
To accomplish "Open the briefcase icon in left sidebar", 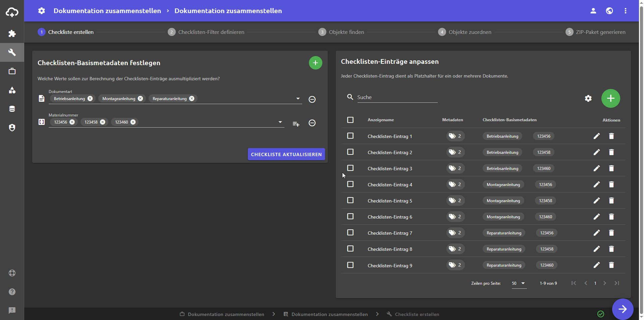I will 12,71.
